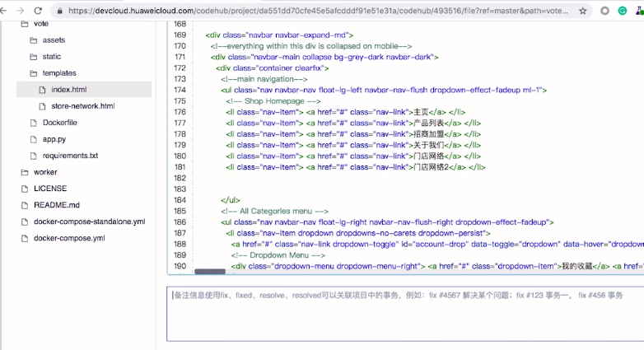Viewport: 644px width, 350px height.
Task: Open store-network.html file
Action: point(83,106)
